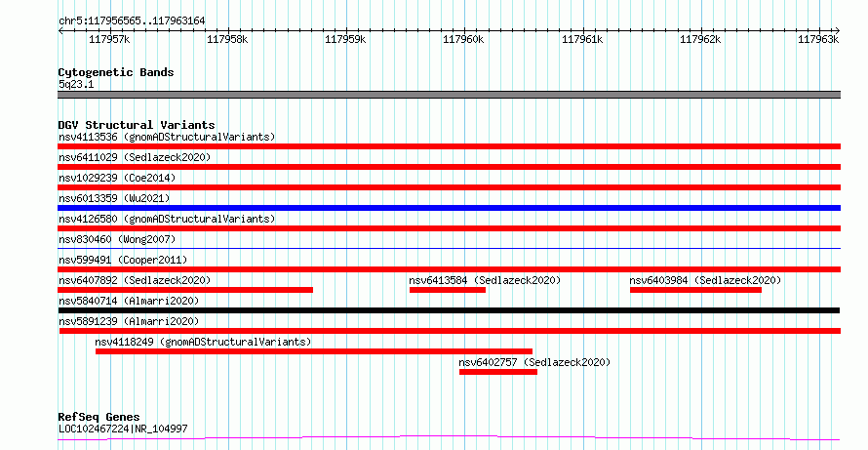The image size is (868, 450).
Task: Select the short red bar under nsv6402757
Action: click(x=498, y=372)
